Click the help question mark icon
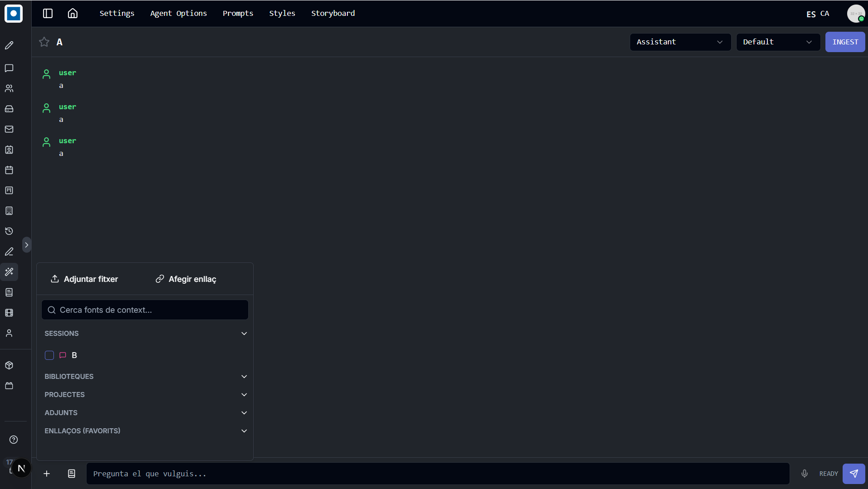868x489 pixels. (14, 440)
